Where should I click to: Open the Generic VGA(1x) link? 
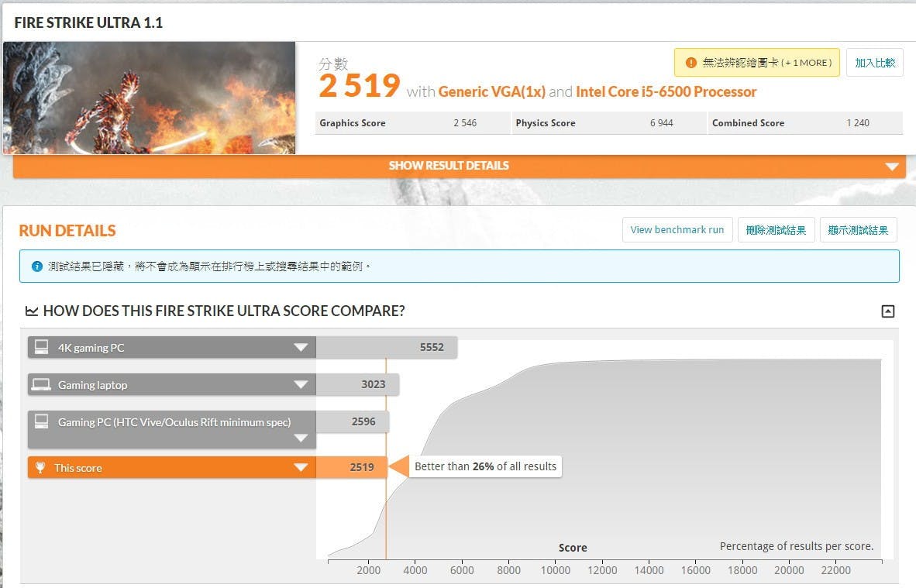coord(491,91)
